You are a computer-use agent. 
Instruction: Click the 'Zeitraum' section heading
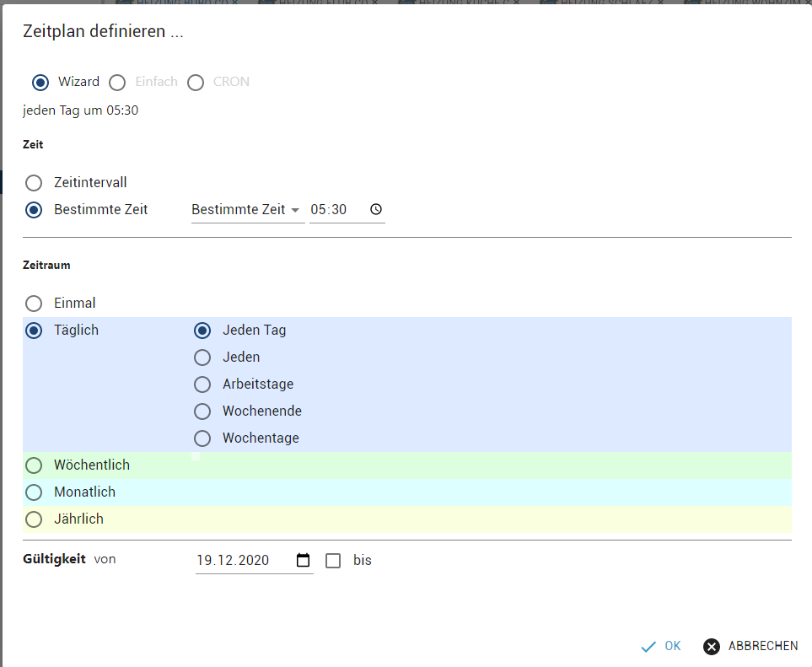pyautogui.click(x=46, y=265)
